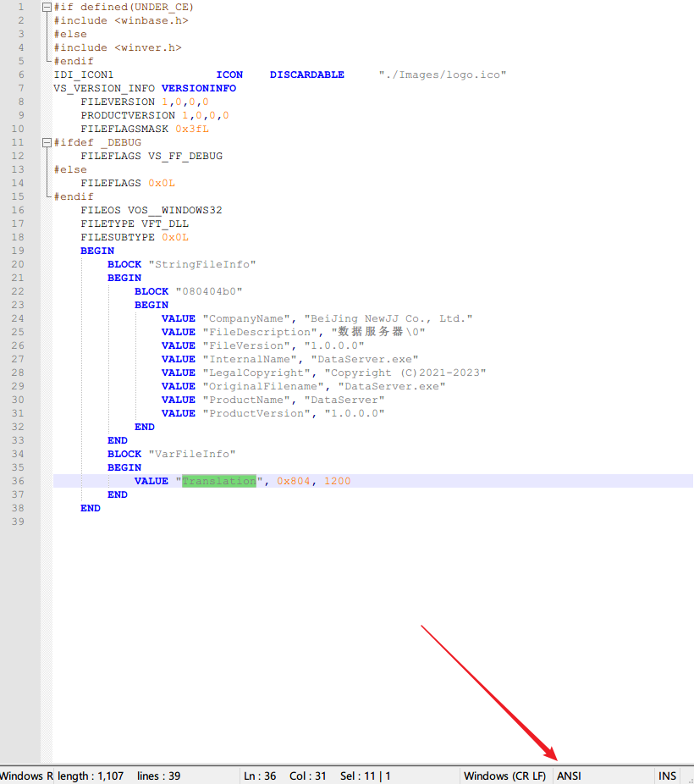This screenshot has width=694, height=784.
Task: Click the "BeiJing NewJJ Co., Ltd." string
Action: pos(388,318)
